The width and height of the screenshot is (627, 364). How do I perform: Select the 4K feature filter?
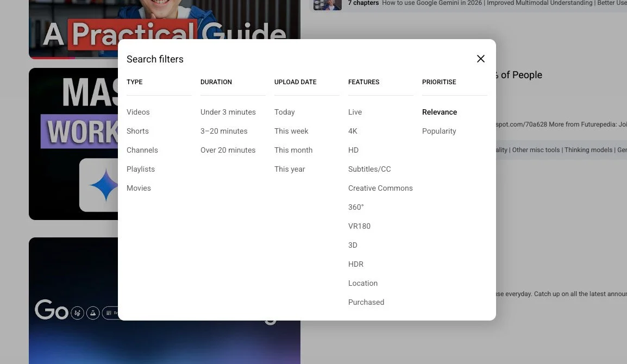[x=353, y=131]
